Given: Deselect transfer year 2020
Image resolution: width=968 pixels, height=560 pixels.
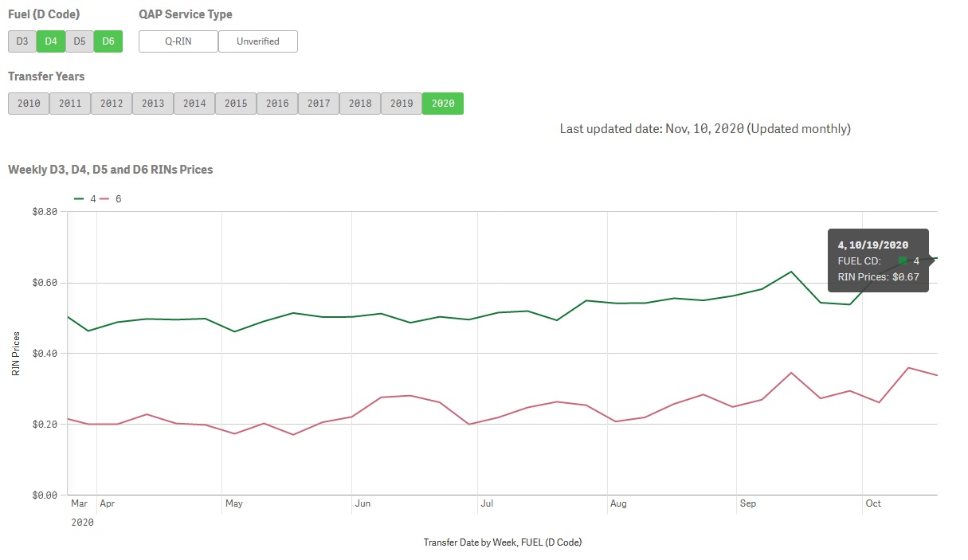Looking at the screenshot, I should coord(443,104).
